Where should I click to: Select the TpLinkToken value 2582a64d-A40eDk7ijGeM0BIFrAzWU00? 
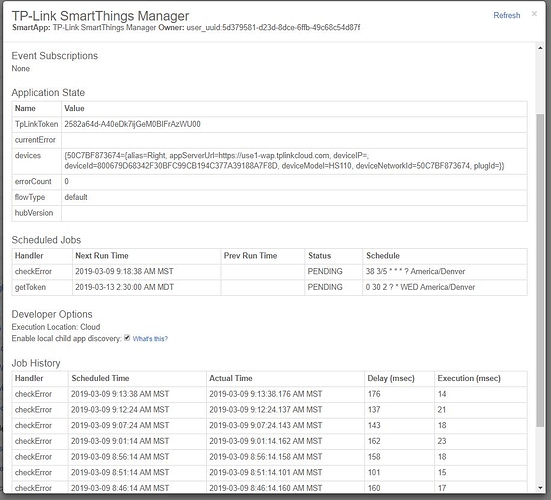click(132, 124)
